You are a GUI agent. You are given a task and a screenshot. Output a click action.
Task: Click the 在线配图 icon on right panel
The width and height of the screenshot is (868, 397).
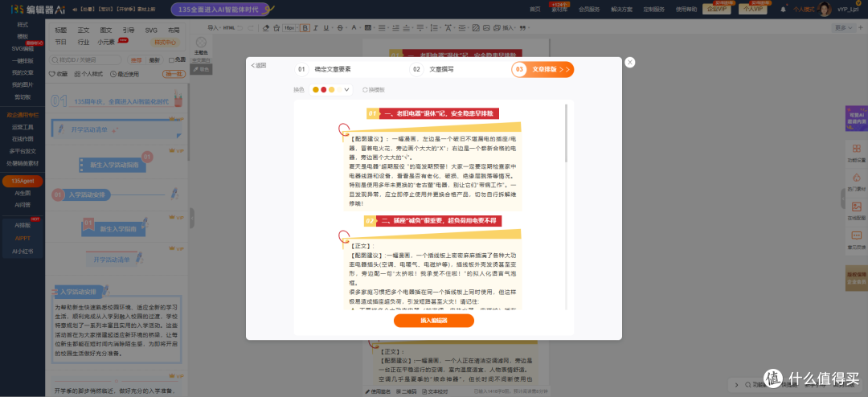tap(857, 207)
